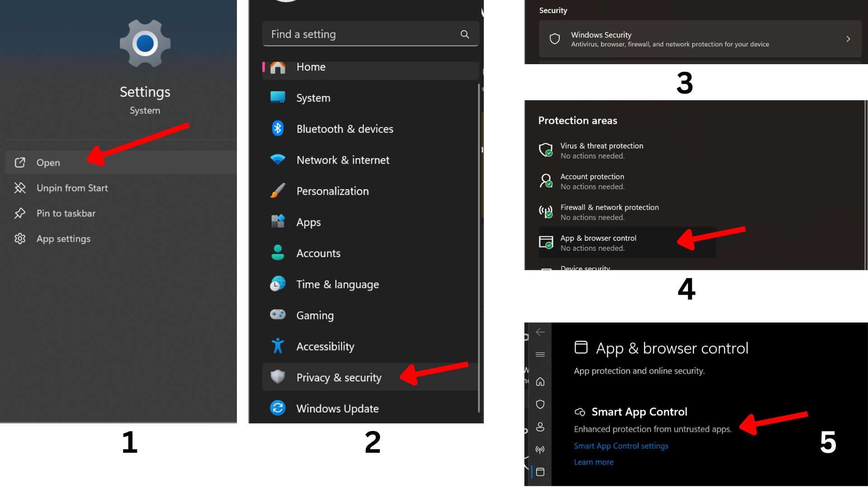This screenshot has width=868, height=488.
Task: Select Pin to taskbar option
Action: pyautogui.click(x=66, y=213)
